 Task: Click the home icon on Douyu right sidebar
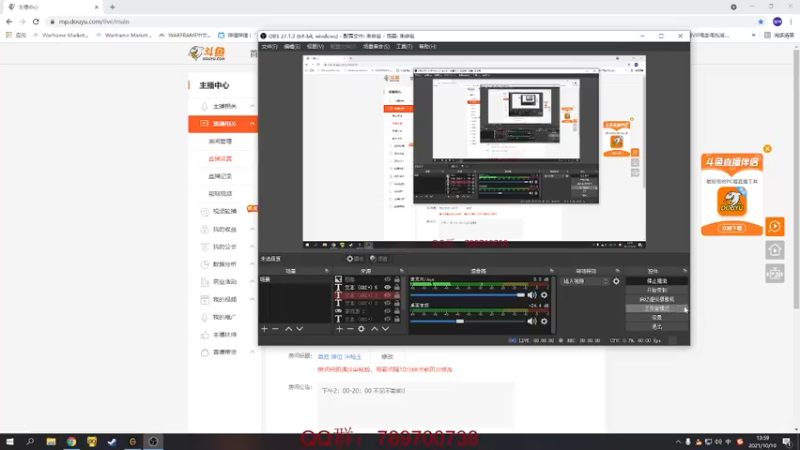[x=774, y=250]
